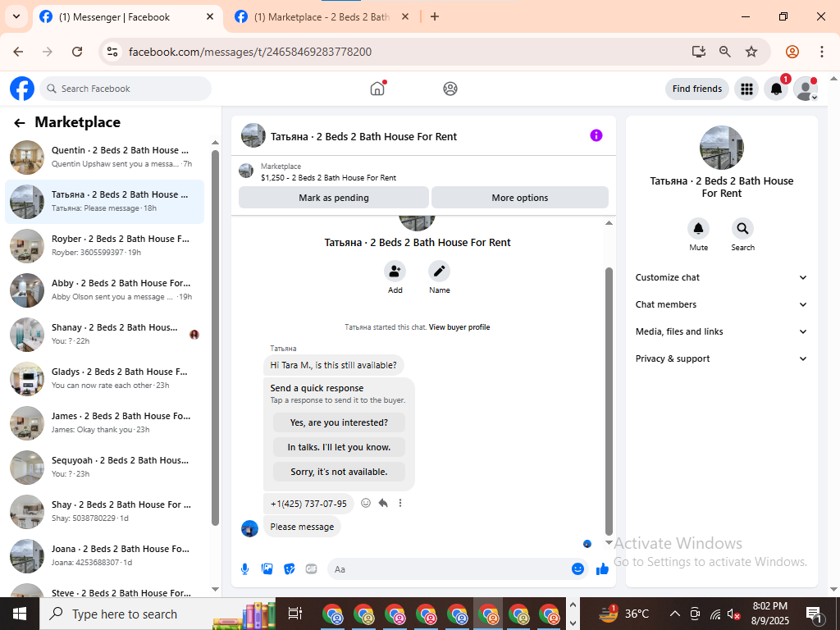Screen dimensions: 840x630
Task: Open Abby's conversation in the list
Action: point(104,290)
